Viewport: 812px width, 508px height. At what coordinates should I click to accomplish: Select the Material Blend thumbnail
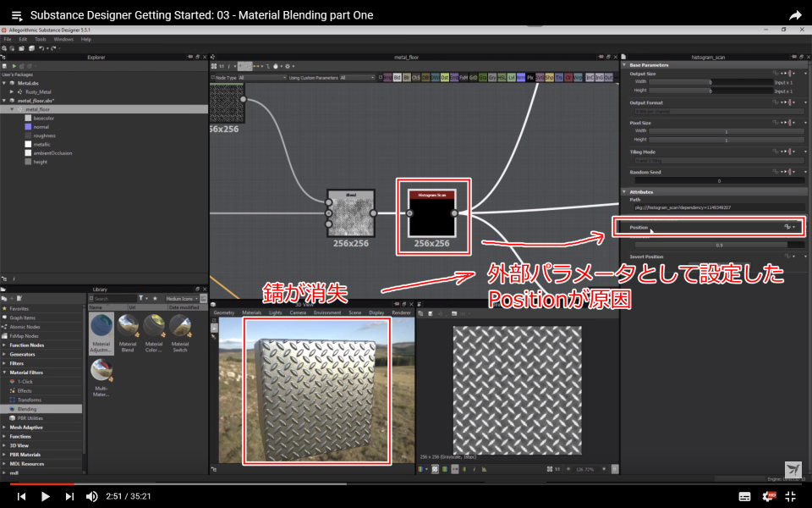point(128,334)
